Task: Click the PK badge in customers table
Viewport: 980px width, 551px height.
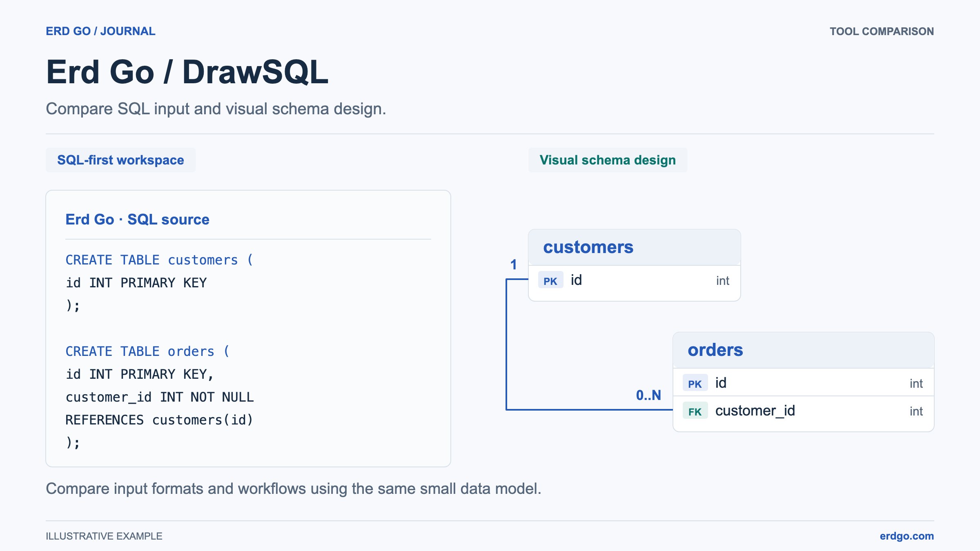Action: point(550,281)
